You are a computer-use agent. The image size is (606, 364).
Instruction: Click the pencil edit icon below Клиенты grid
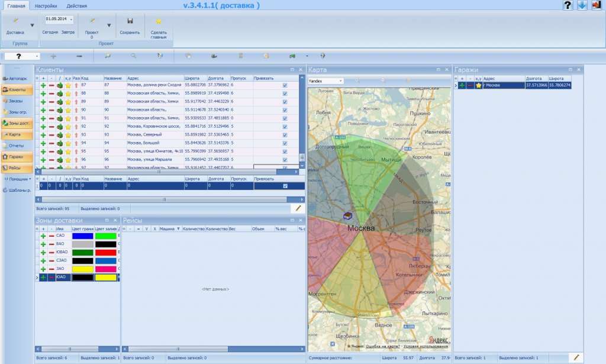click(x=298, y=208)
